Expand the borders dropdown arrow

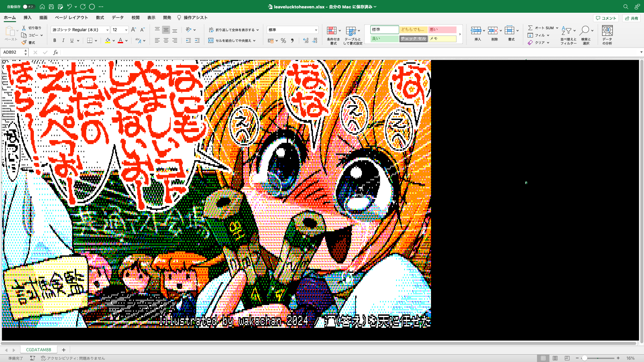coord(96,41)
